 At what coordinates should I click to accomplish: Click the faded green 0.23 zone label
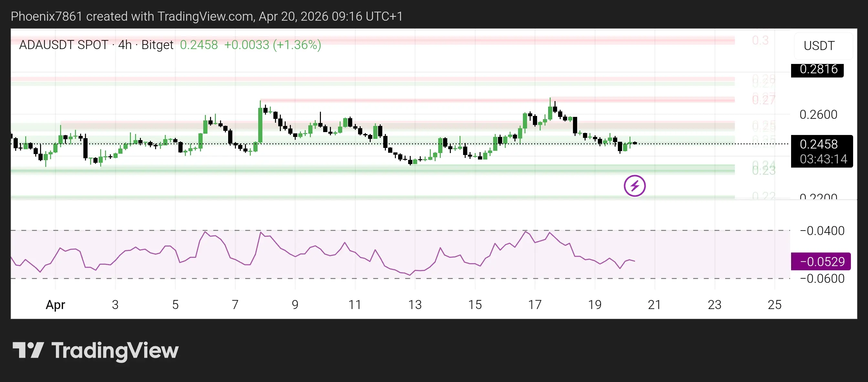click(x=764, y=170)
